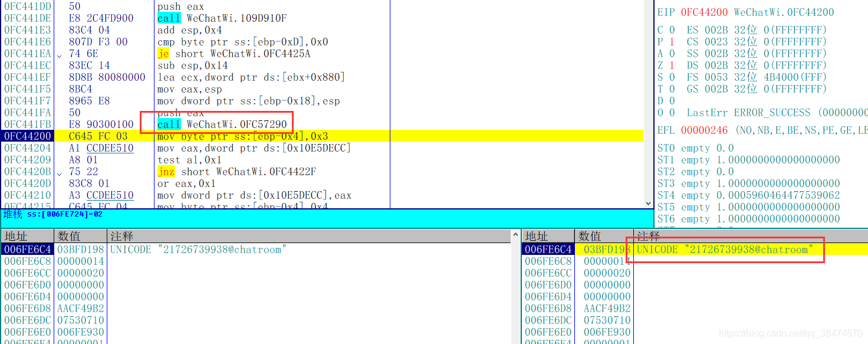Click the UNICODE chatroom comment in the right stack pane
Screen dimensions: 868x344
point(725,250)
